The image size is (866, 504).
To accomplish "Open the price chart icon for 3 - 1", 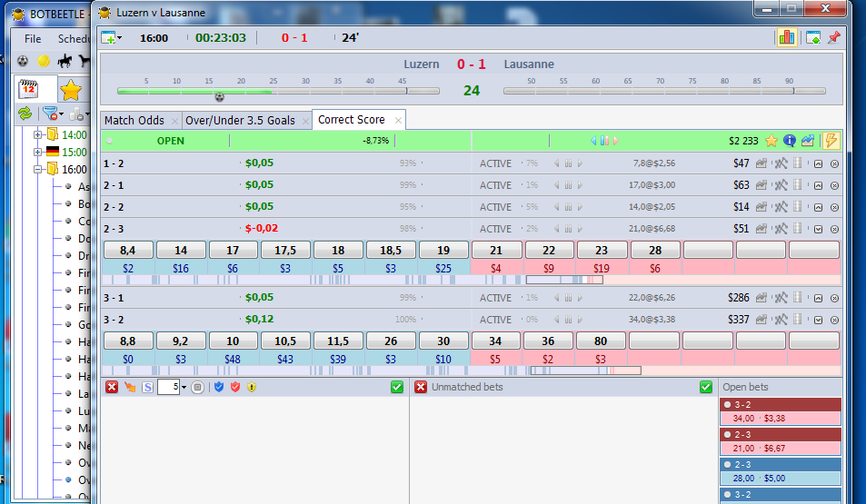I will pos(761,298).
